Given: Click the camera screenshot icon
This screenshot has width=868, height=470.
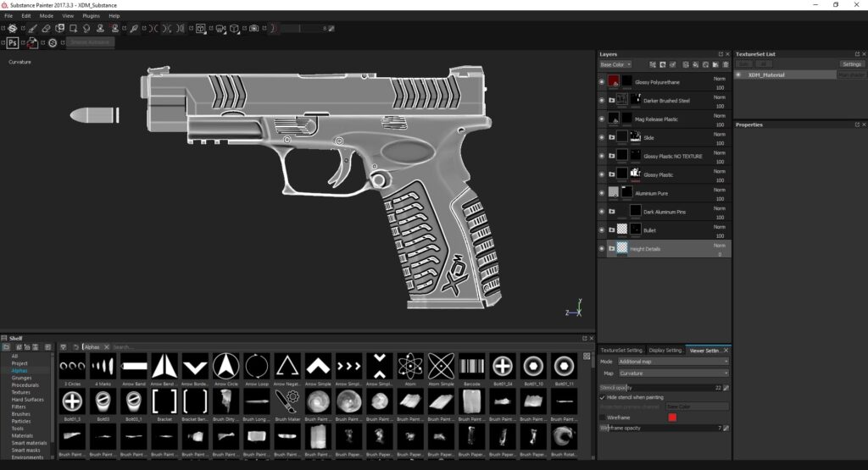Looking at the screenshot, I should [x=254, y=28].
